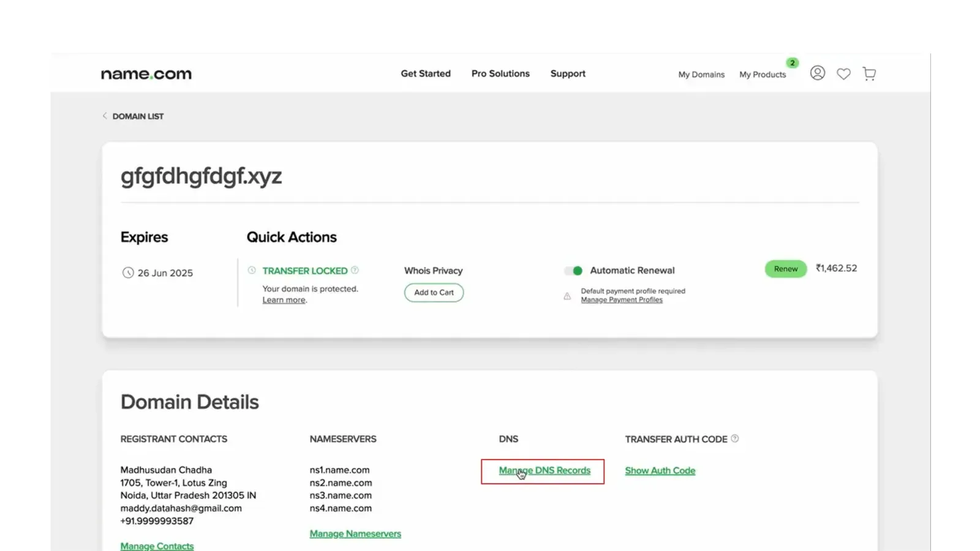
Task: Click Show Auth Code link
Action: point(660,471)
